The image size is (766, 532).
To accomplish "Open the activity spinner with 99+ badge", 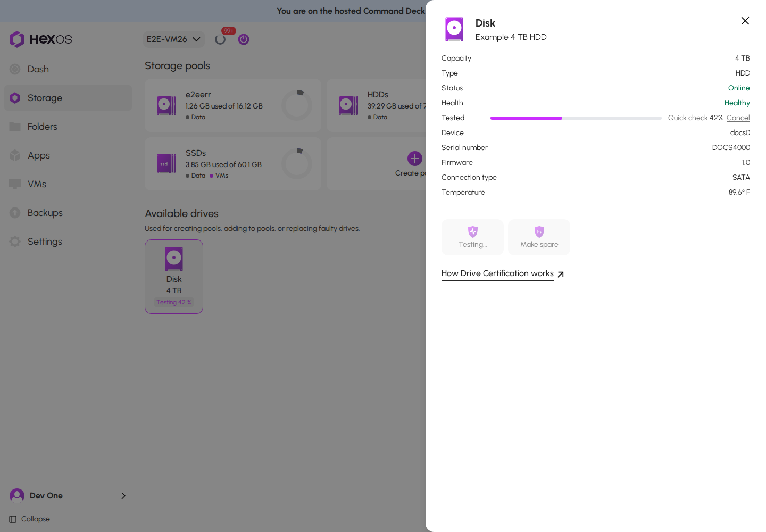I will tap(220, 39).
